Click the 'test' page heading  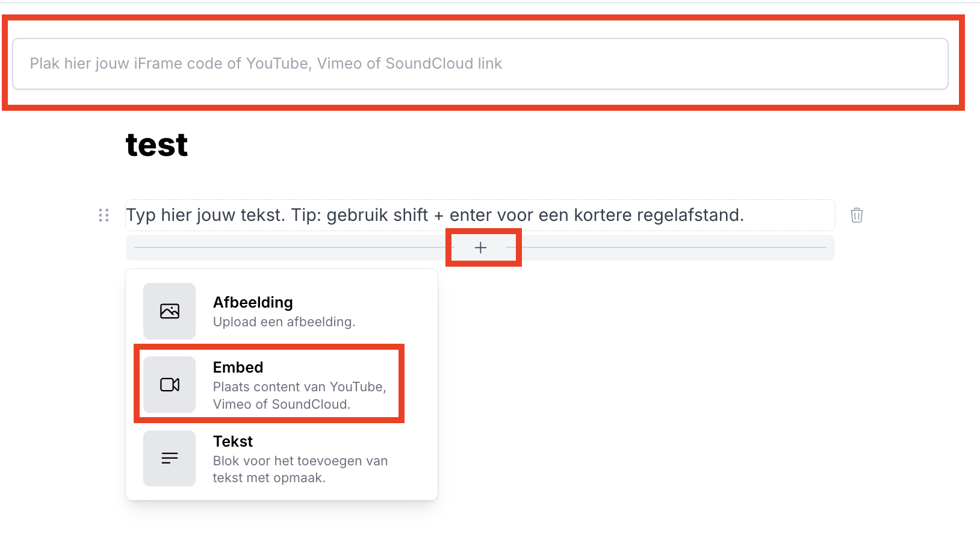point(157,145)
